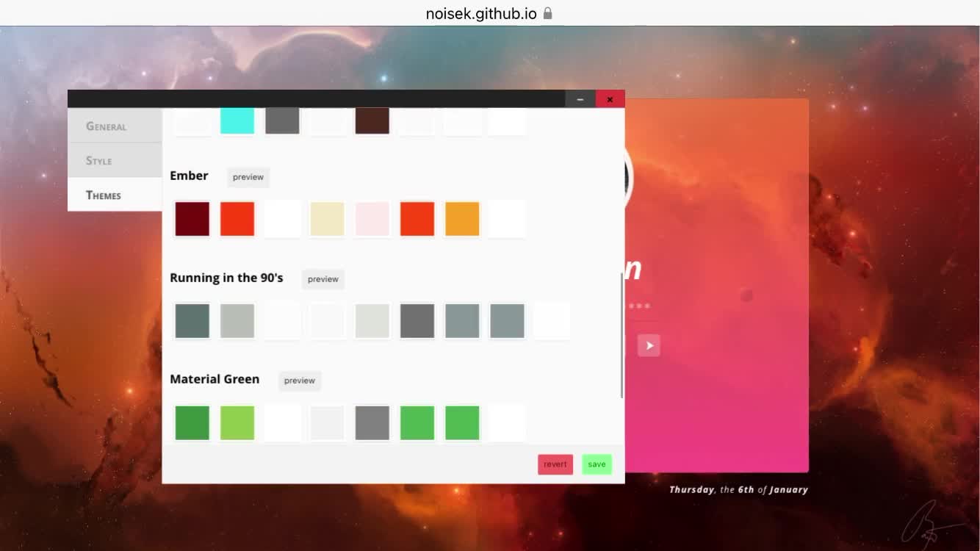Image resolution: width=980 pixels, height=551 pixels.
Task: Click the lock icon in the address bar
Action: 547,12
